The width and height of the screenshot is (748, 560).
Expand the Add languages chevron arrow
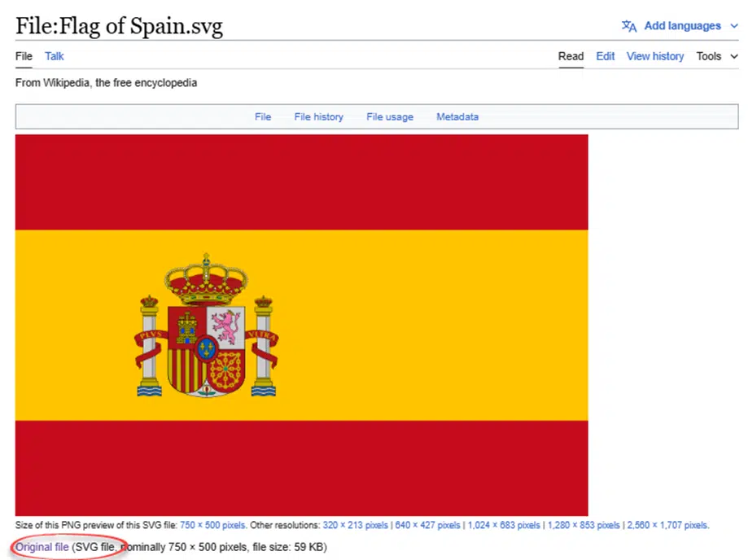pos(733,26)
